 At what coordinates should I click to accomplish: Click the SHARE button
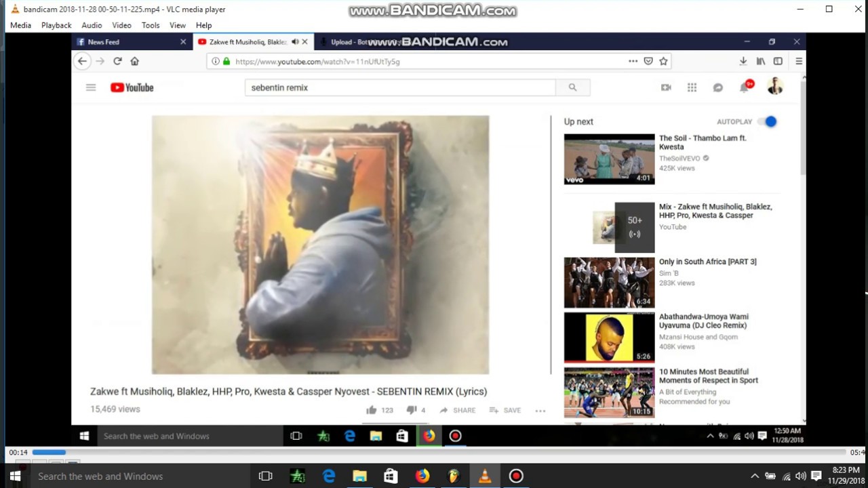(x=458, y=410)
